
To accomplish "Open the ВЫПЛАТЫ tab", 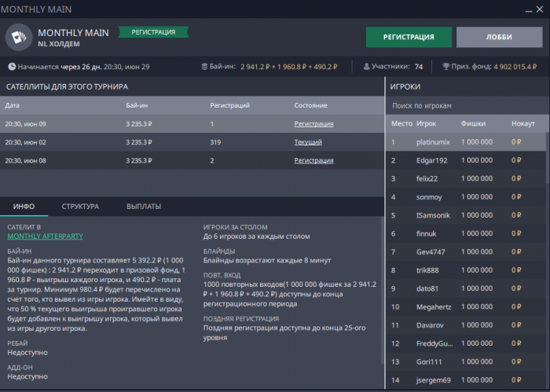I will click(x=144, y=207).
